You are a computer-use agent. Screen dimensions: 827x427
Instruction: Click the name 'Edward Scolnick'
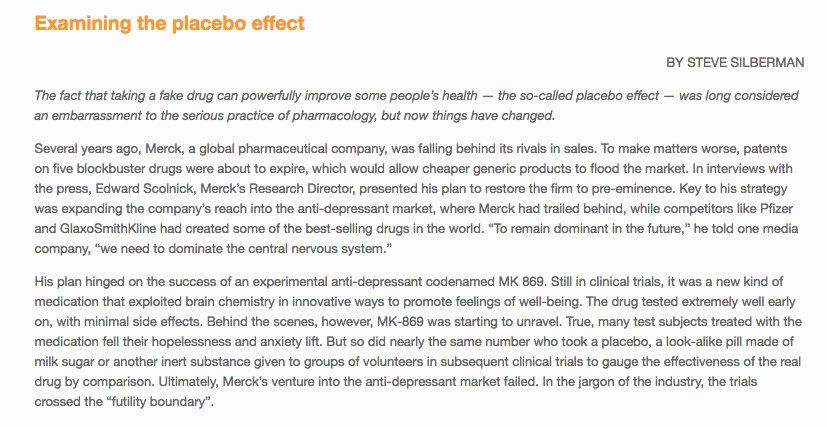click(x=143, y=189)
